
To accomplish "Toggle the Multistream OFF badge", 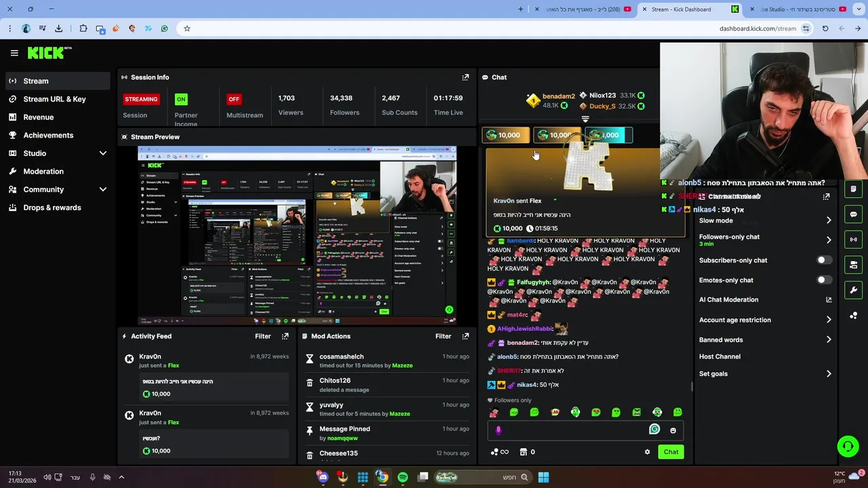I will pos(234,99).
